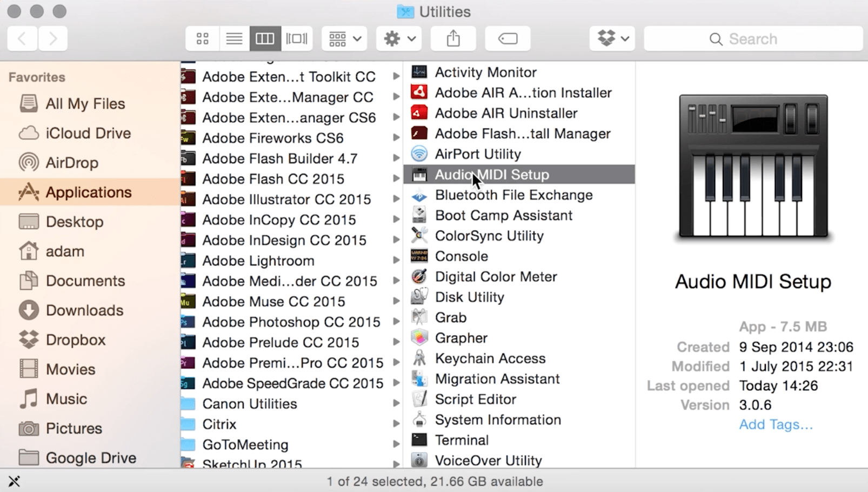Click the Dropbox sidebar icon
Viewport: 868px width, 492px height.
tap(29, 340)
